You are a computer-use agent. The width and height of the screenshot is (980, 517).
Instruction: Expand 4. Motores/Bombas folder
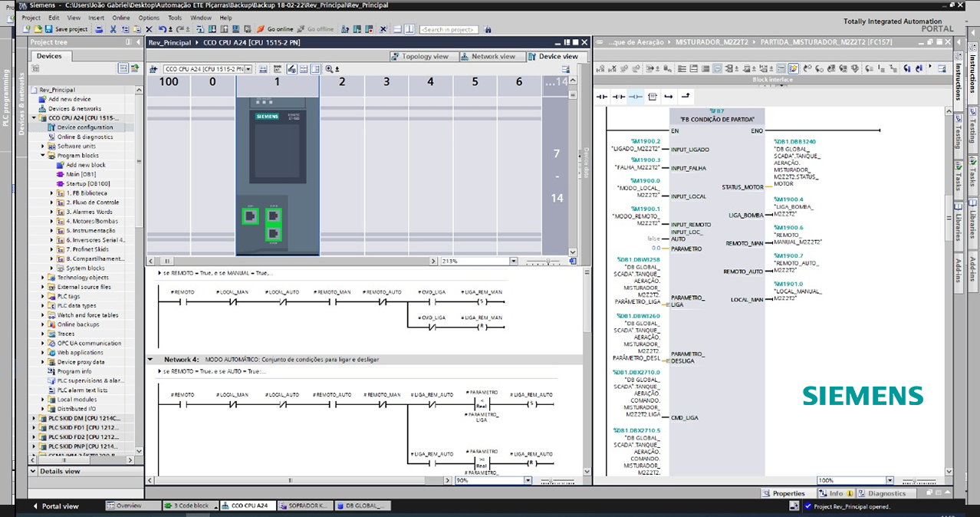(52, 221)
